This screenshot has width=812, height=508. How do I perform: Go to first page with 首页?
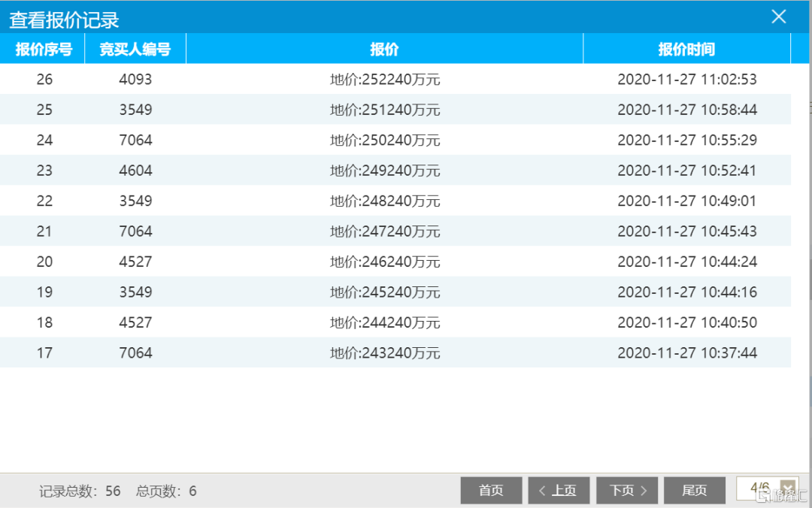click(491, 491)
